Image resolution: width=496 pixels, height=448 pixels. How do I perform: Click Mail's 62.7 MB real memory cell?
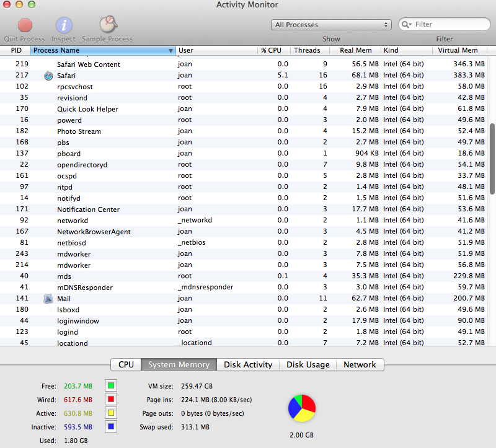click(365, 299)
